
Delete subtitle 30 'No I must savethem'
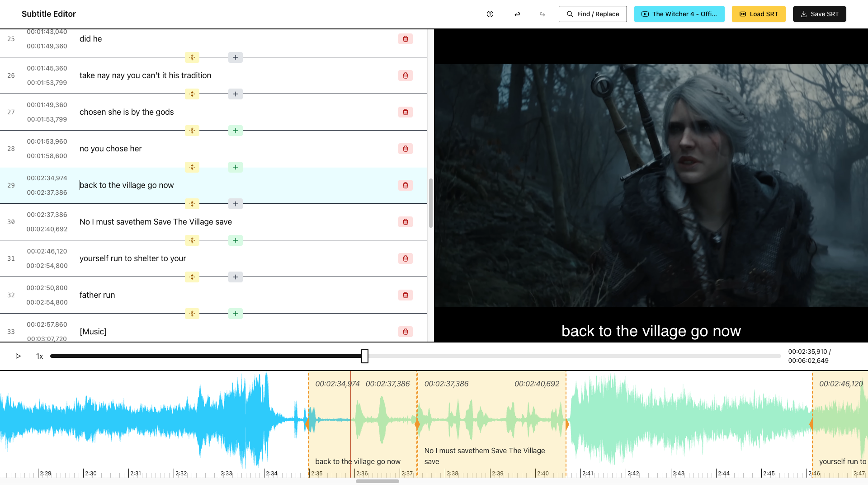pos(406,222)
